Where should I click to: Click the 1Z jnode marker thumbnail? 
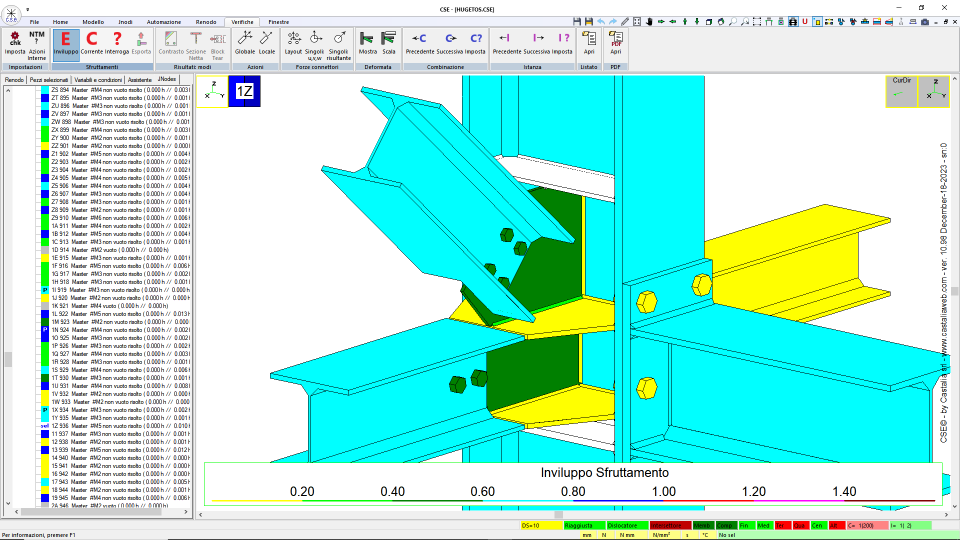244,91
